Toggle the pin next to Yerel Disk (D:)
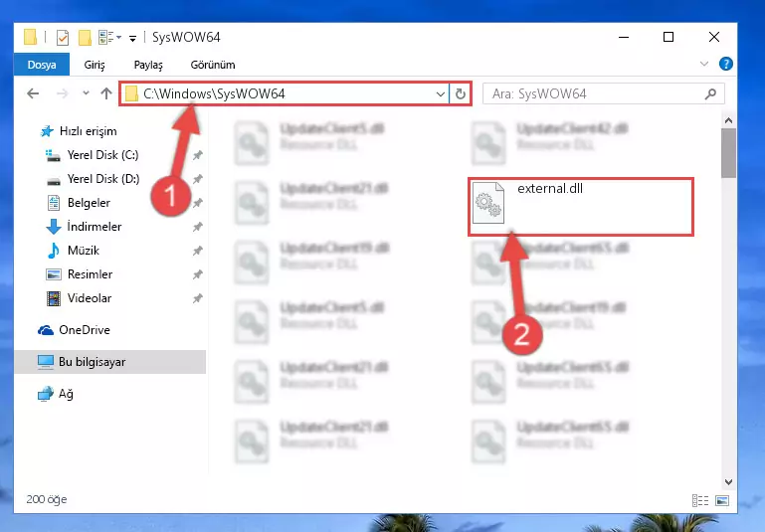The image size is (765, 532). 198,179
